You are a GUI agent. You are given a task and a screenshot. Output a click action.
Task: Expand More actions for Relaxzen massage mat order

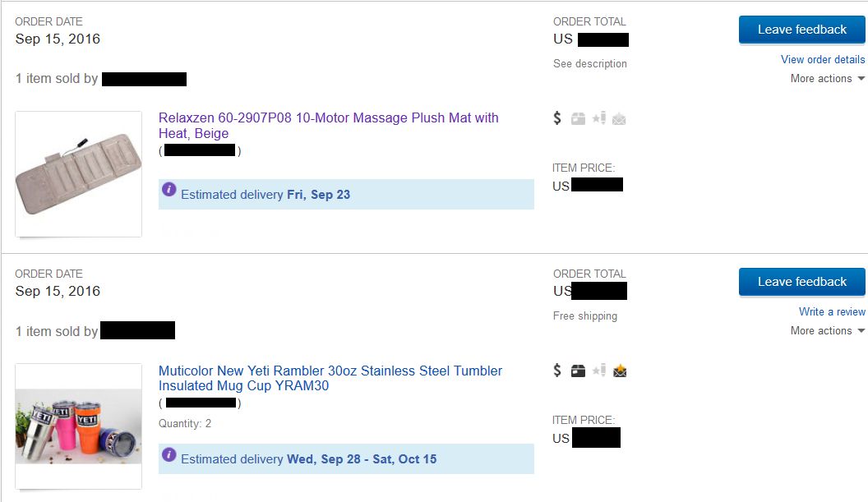(827, 79)
